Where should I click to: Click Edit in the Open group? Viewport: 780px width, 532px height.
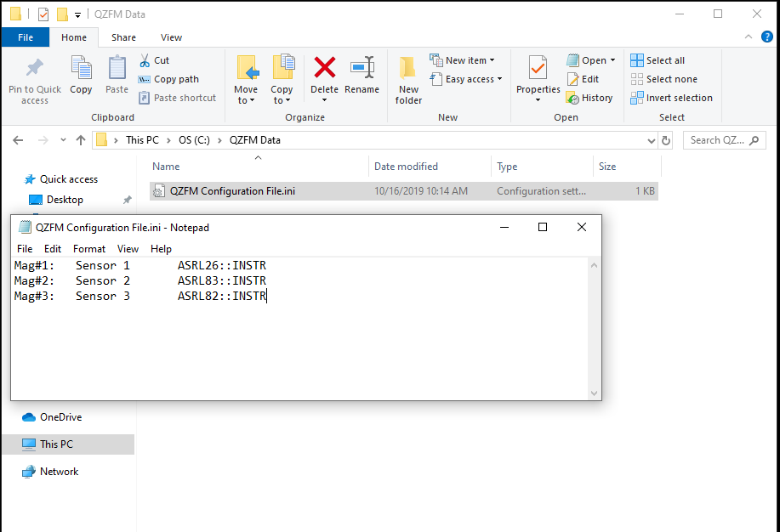click(583, 79)
